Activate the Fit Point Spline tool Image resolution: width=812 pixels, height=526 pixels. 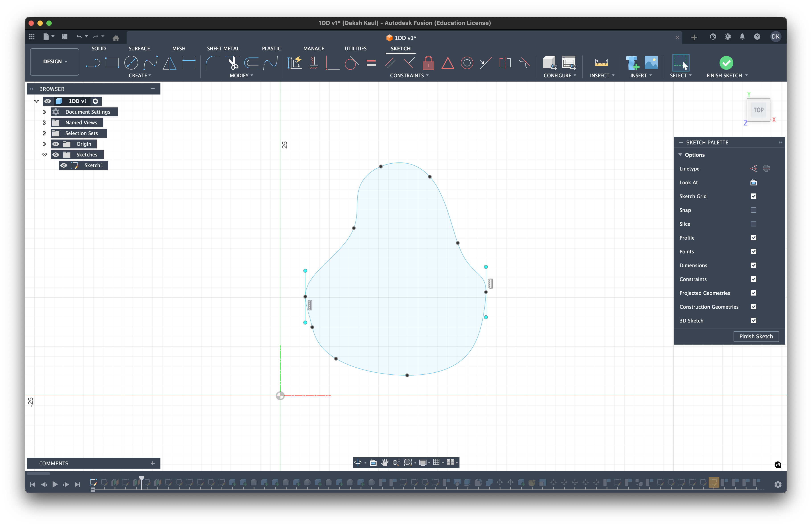[x=150, y=63]
